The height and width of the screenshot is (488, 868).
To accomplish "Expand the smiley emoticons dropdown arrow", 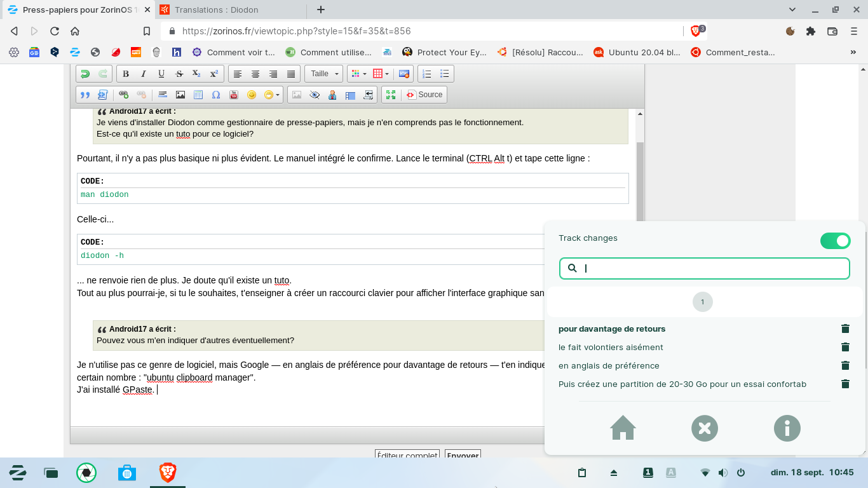I will coord(278,95).
